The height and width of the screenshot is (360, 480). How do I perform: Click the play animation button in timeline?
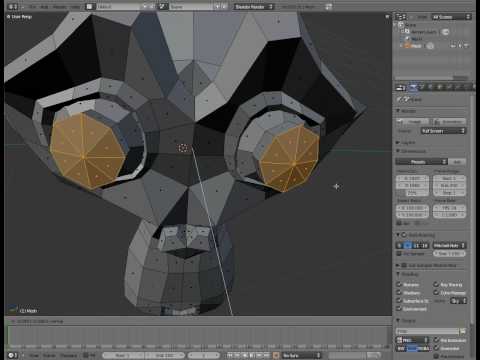click(252, 355)
